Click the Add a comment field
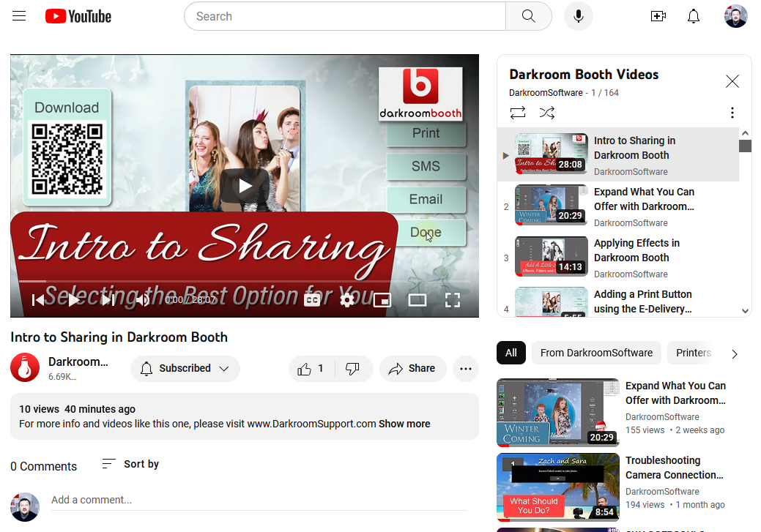This screenshot has height=532, width=761. point(259,500)
